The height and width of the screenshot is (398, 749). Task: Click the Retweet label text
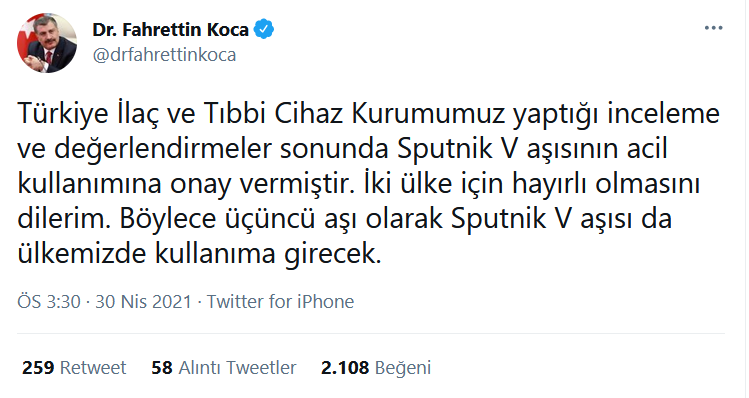click(93, 367)
